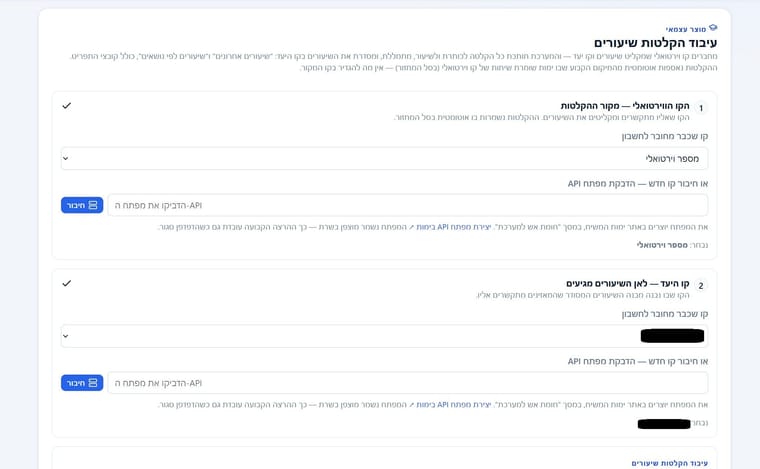
Task: Click the blue 'עיבוד הקלטות שיעורים' heading at bottom
Action: (x=669, y=464)
